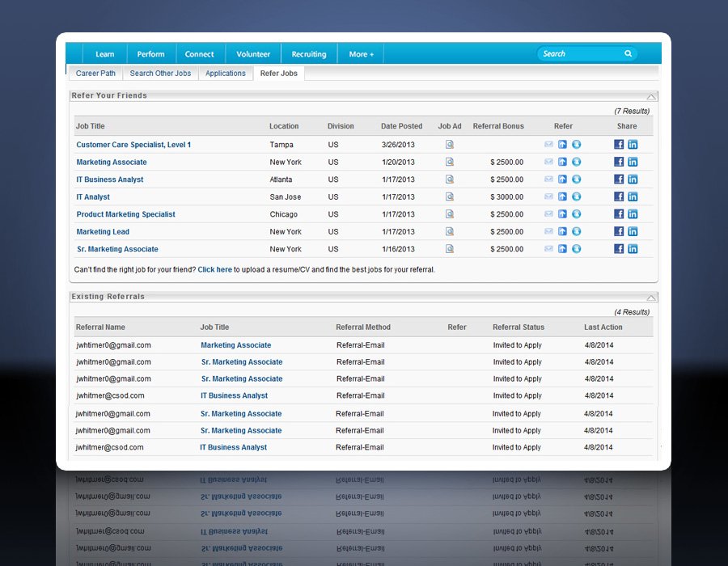Click round blue refer icon for Marketing Lead
Image resolution: width=728 pixels, height=566 pixels.
pos(576,232)
